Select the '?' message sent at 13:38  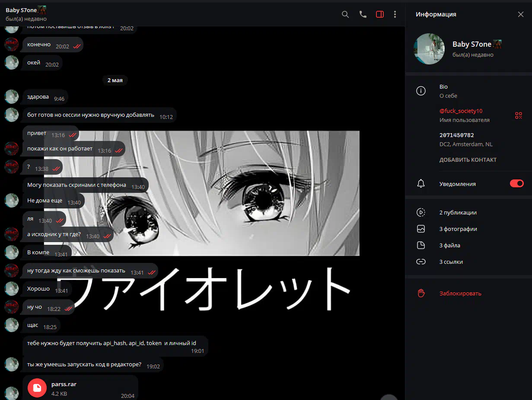pyautogui.click(x=43, y=167)
